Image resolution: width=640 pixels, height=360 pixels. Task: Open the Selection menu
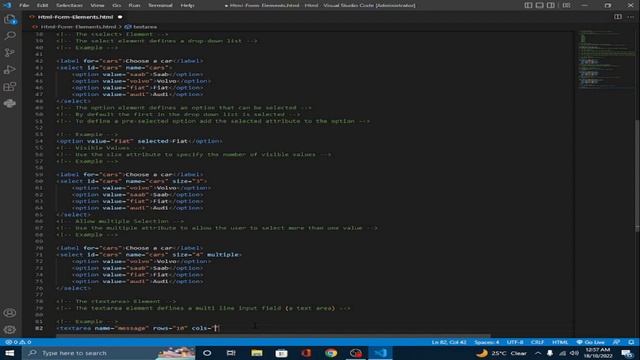(69, 5)
